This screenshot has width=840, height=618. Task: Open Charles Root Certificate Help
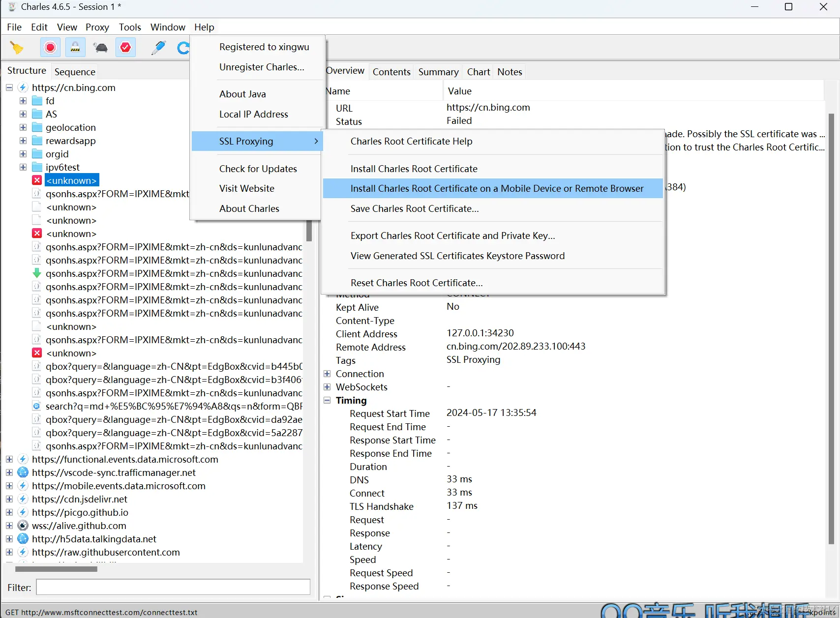tap(493, 141)
